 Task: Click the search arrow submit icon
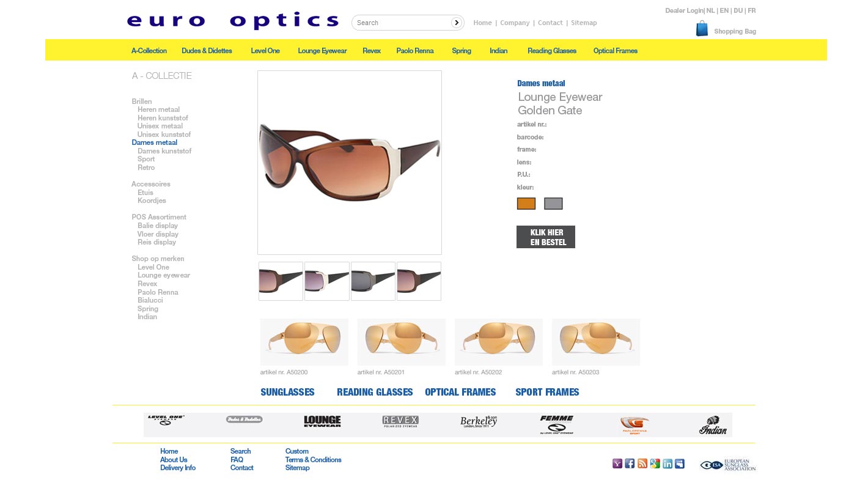(x=457, y=23)
